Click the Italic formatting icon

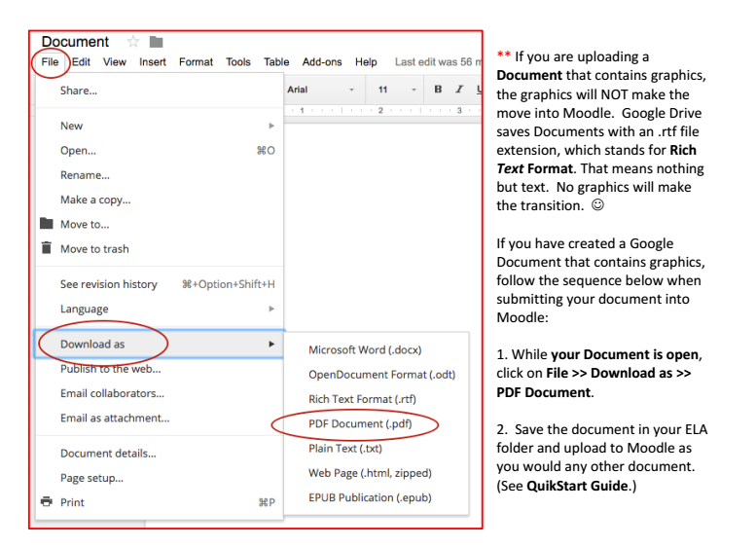click(458, 90)
